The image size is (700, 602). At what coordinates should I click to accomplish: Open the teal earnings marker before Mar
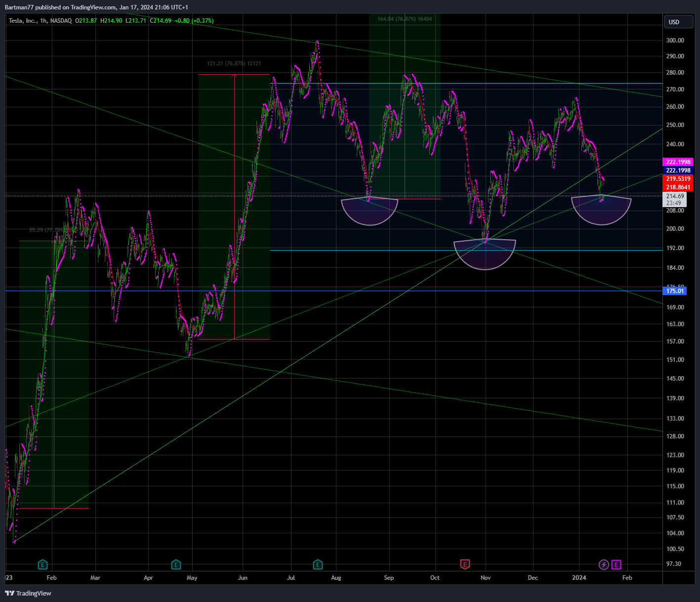tap(43, 564)
